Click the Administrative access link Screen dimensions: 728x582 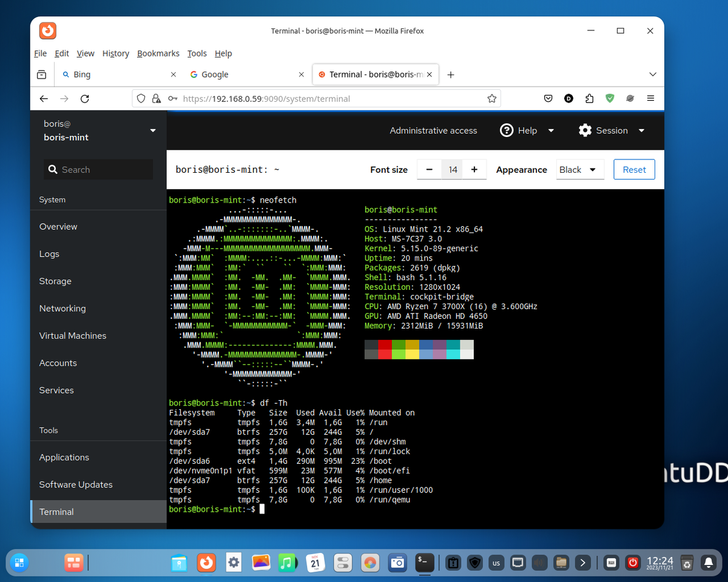click(x=433, y=130)
